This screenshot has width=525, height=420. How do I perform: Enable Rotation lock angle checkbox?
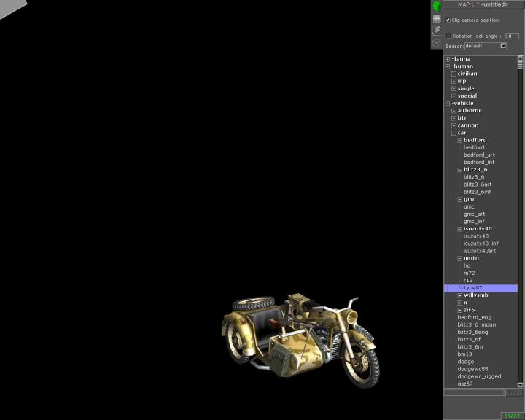click(448, 35)
